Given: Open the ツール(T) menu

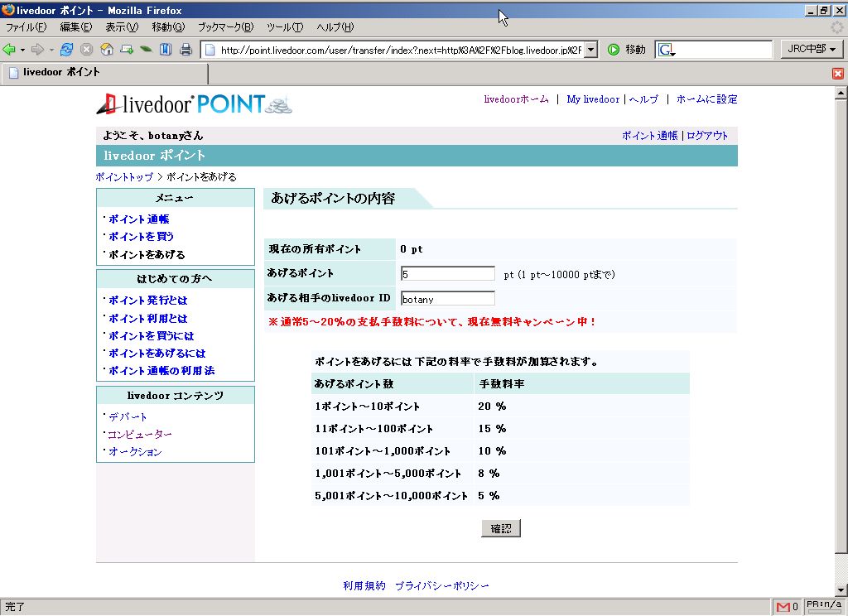Looking at the screenshot, I should 285,27.
